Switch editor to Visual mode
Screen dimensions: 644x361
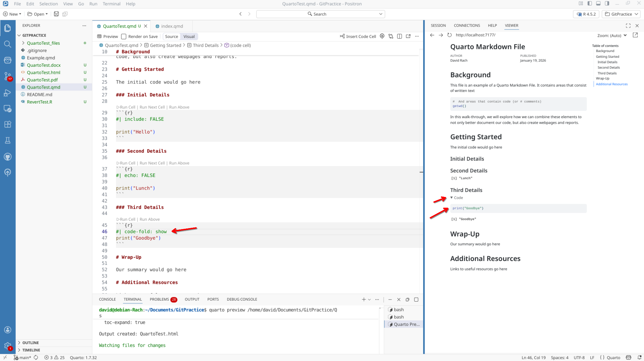tap(189, 37)
